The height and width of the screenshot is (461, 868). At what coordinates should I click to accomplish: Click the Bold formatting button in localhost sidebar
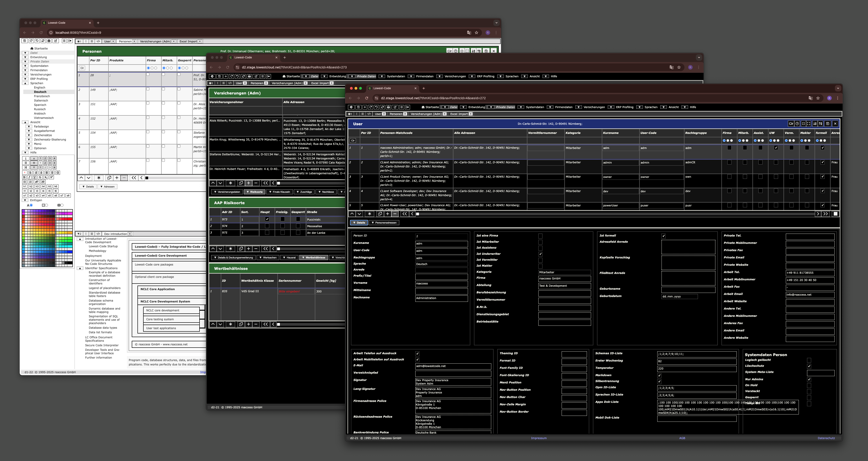coord(24,177)
